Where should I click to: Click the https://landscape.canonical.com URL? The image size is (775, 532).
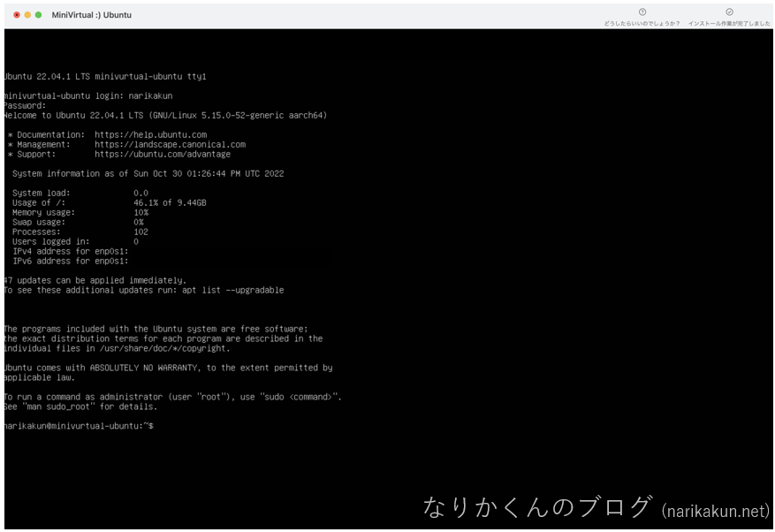coord(170,144)
